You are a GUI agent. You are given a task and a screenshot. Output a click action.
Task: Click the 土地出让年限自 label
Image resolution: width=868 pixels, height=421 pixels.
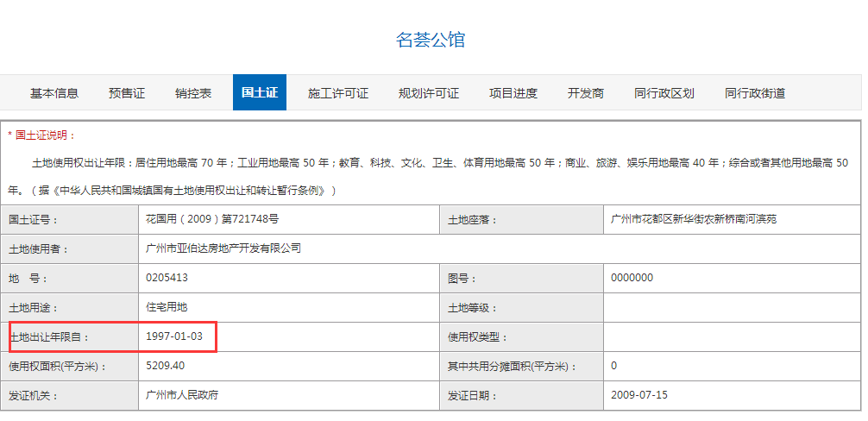click(48, 337)
